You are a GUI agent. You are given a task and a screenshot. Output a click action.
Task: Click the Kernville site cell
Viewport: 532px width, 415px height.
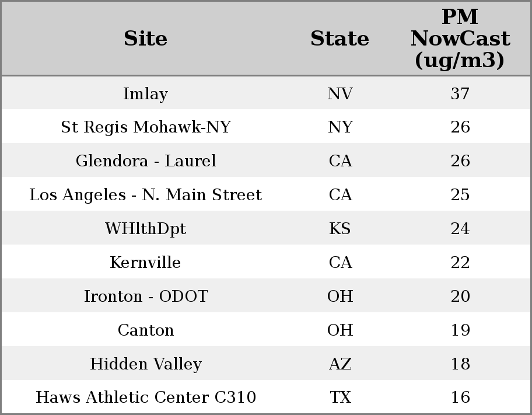[x=145, y=263]
